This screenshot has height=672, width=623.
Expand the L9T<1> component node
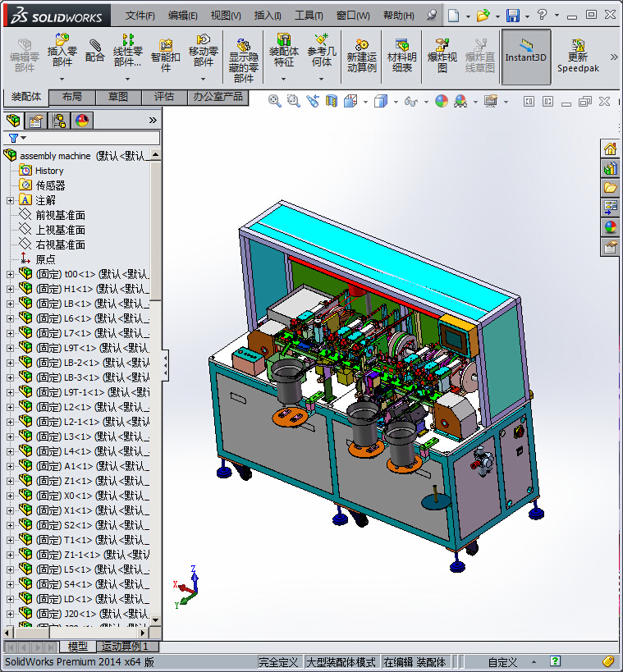coord(10,348)
